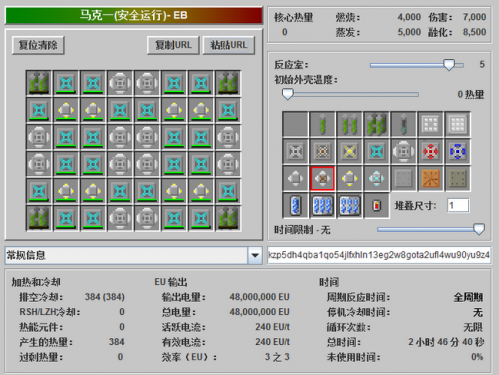Click the 初始外壳温度 slider handle
499x375 pixels.
coord(287,94)
